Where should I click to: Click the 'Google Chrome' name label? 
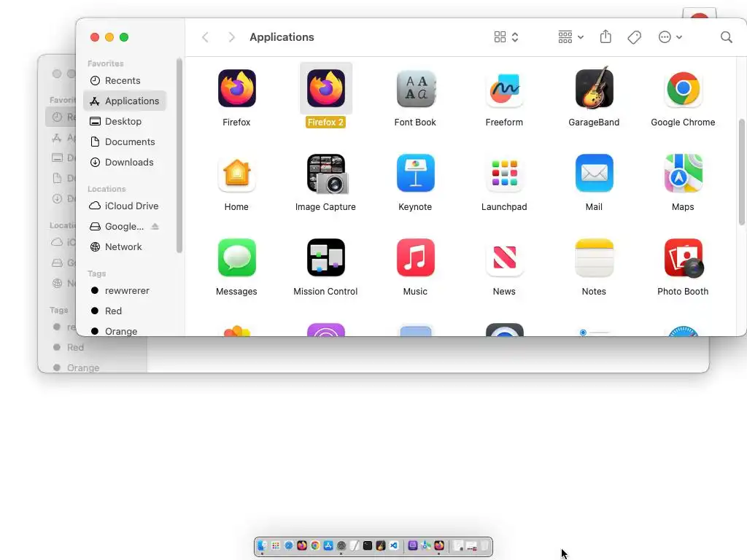[x=683, y=122]
